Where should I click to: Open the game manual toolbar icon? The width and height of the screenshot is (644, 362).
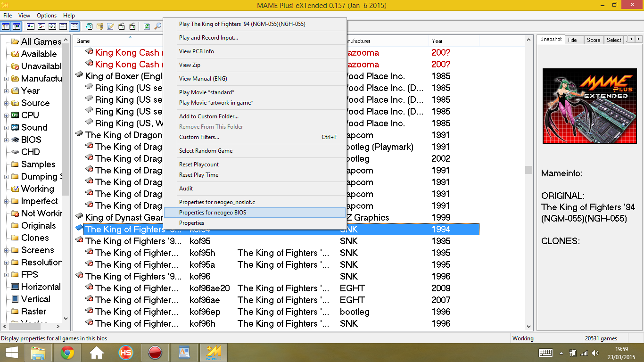(111, 26)
